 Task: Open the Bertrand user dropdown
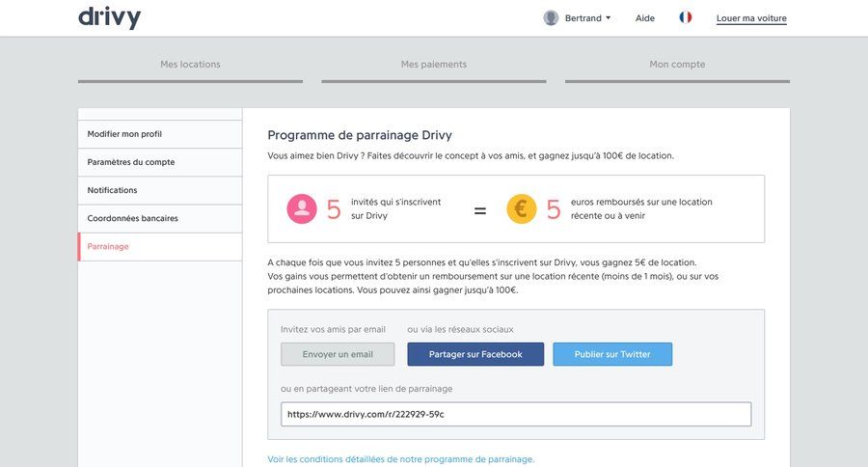click(587, 17)
